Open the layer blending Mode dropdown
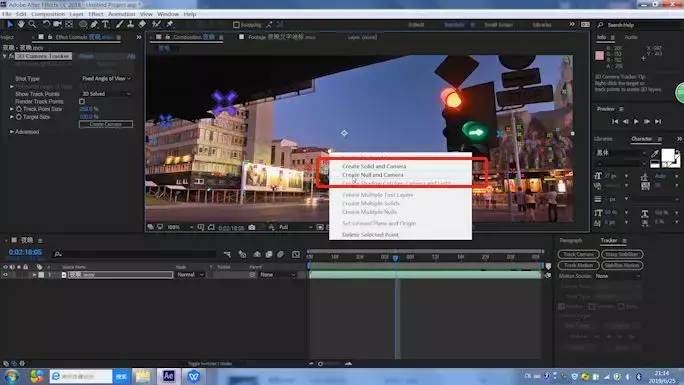Image resolution: width=684 pixels, height=385 pixels. 190,275
